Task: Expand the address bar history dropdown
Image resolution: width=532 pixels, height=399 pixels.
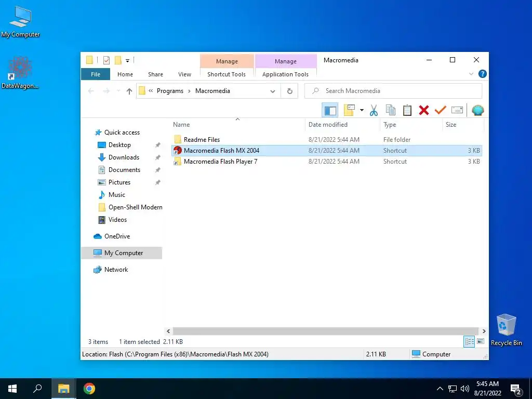Action: pyautogui.click(x=272, y=91)
